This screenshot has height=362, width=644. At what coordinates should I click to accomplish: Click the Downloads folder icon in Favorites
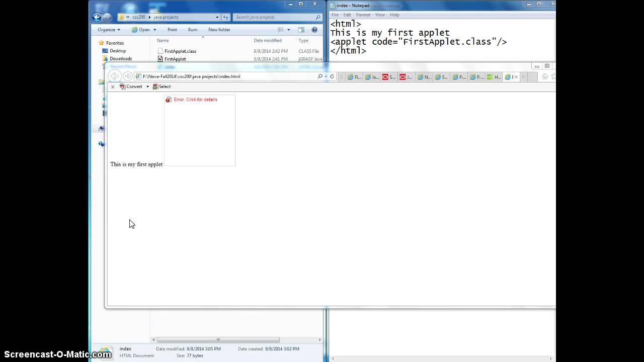pyautogui.click(x=105, y=58)
